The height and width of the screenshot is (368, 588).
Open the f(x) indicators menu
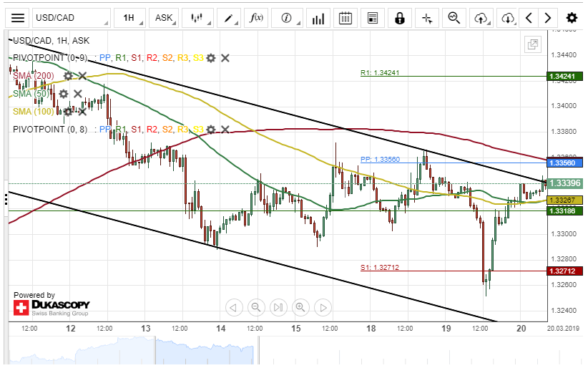[256, 18]
